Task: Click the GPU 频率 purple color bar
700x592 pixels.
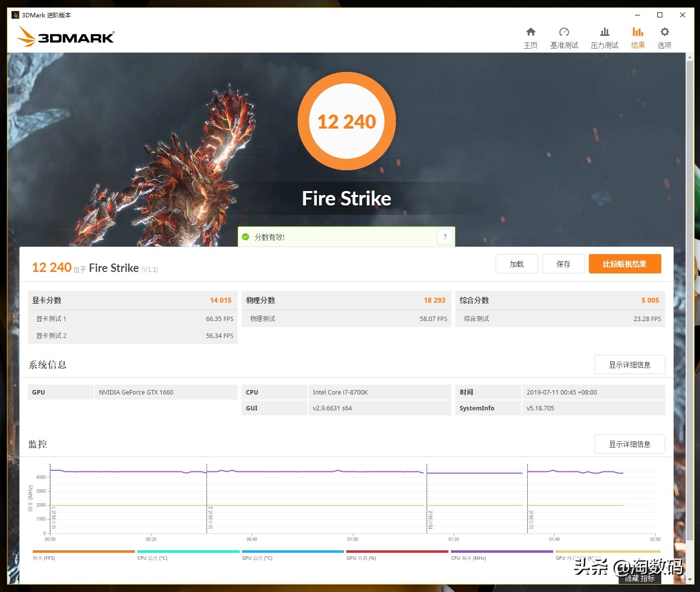Action: [x=502, y=551]
